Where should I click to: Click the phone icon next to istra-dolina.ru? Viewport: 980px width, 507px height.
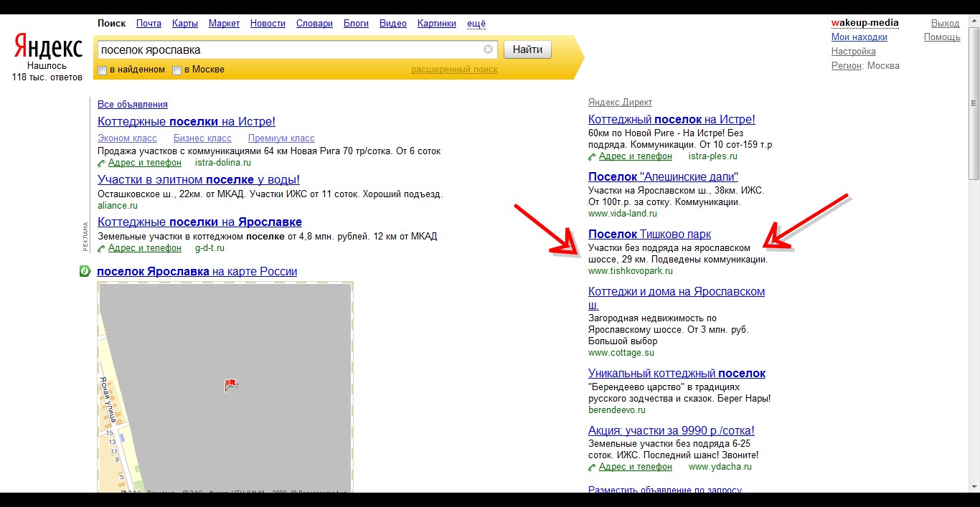102,163
